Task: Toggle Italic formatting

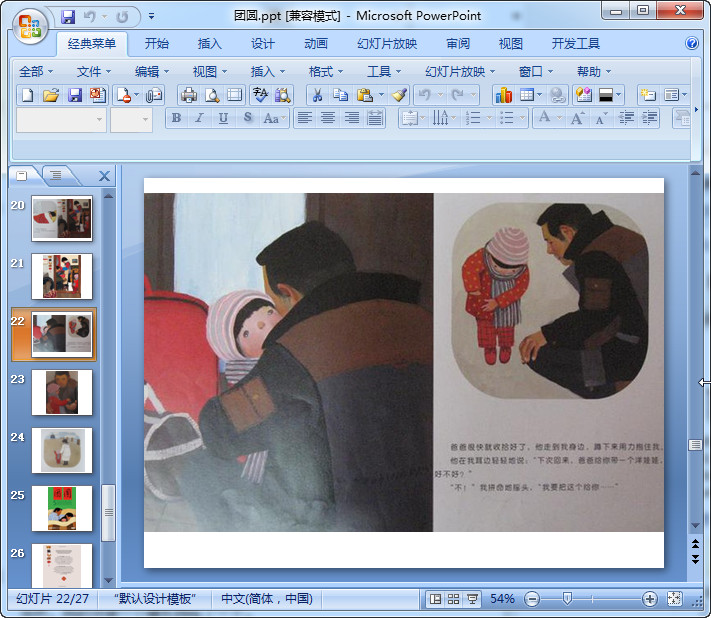Action: click(199, 118)
